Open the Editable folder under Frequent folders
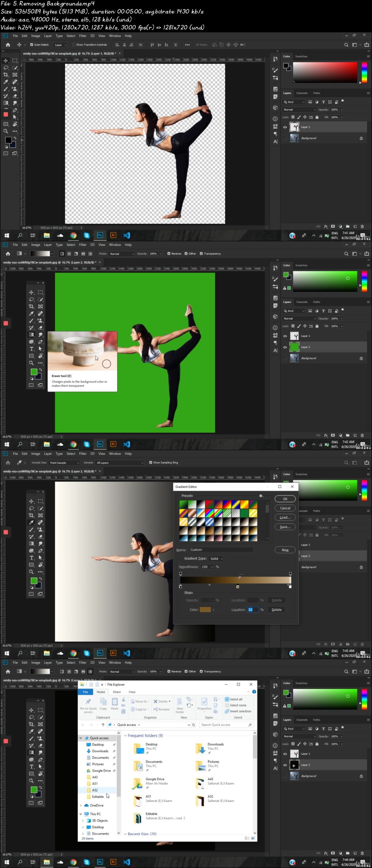Image resolution: width=372 pixels, height=868 pixels. coord(159,818)
